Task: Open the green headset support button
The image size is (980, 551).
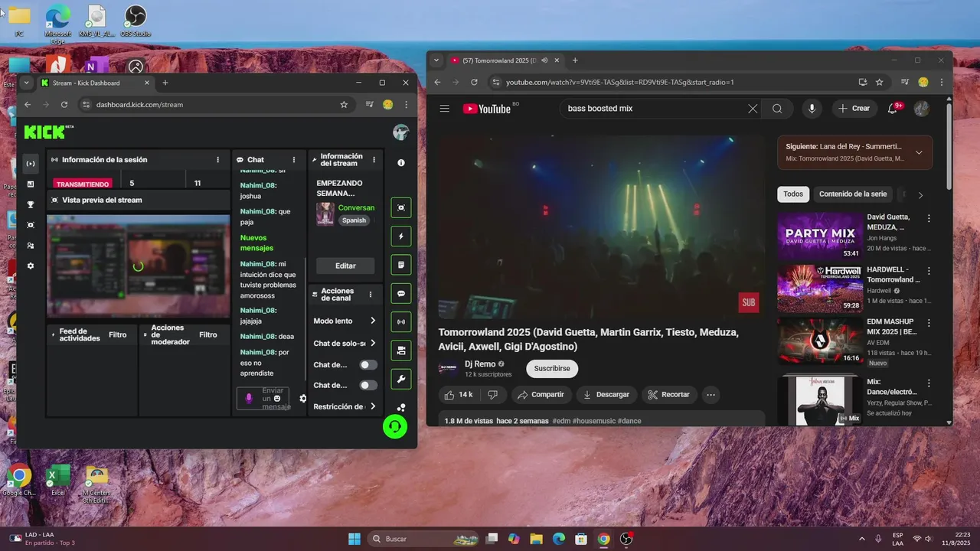Action: 395,426
